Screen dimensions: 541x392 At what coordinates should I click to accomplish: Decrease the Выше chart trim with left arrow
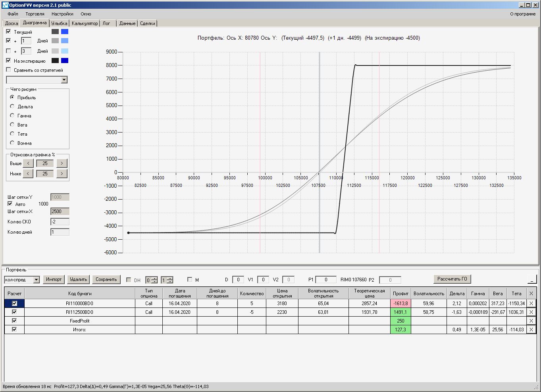pos(28,163)
